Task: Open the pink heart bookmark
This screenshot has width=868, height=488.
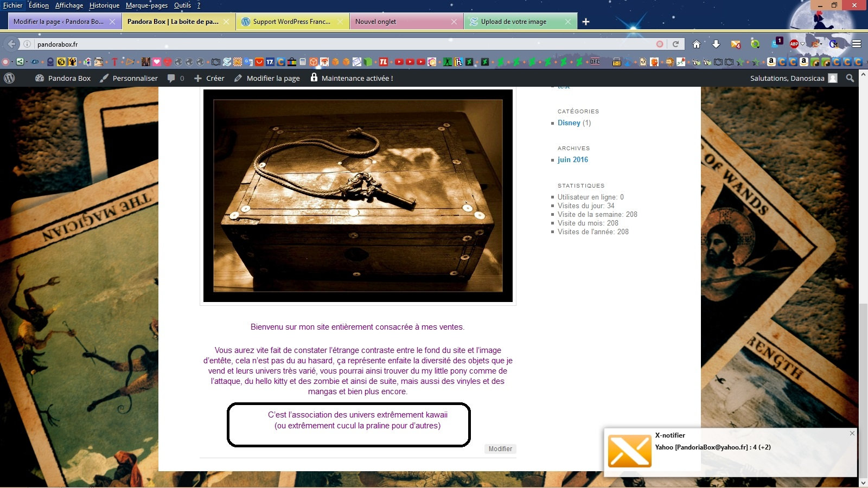Action: (157, 62)
